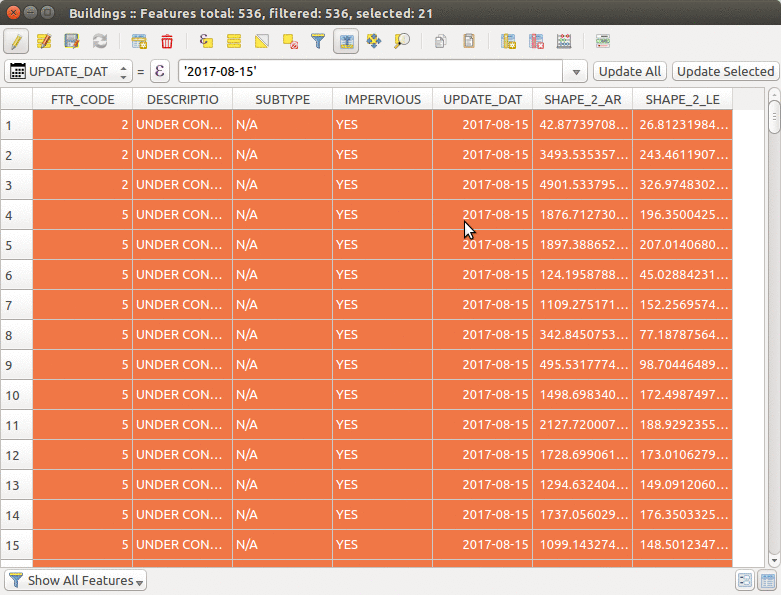Sort by SUBTYPE column header
This screenshot has height=595, width=781.
point(282,99)
